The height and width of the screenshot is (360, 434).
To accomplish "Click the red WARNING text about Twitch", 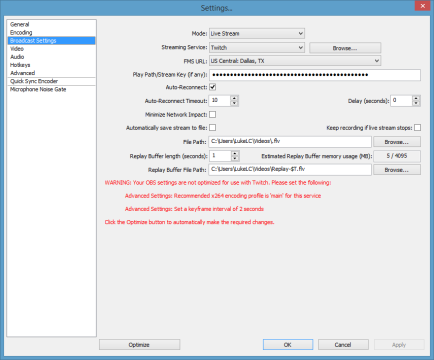I will coord(218,183).
